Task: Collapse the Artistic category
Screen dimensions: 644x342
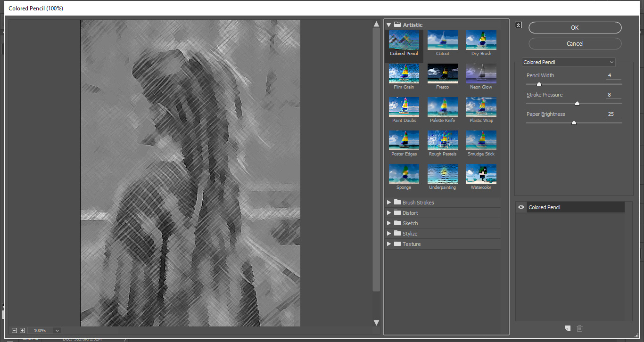Action: [388, 24]
